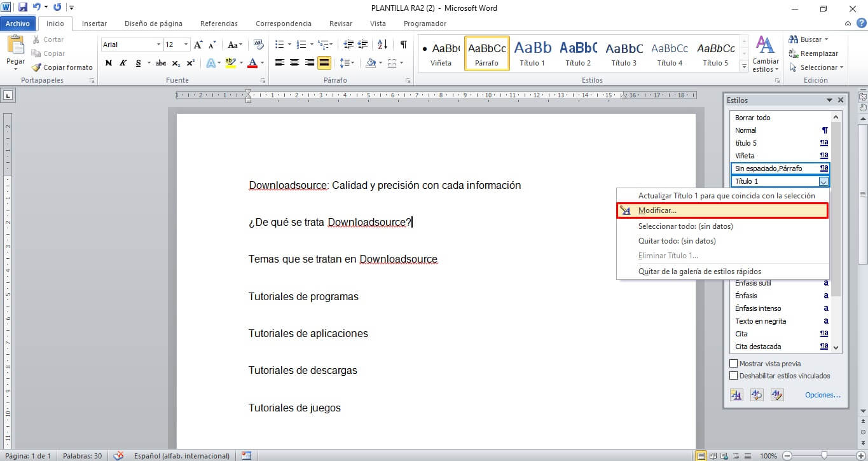Apply subscript formatting
This screenshot has width=868, height=461.
[x=176, y=63]
